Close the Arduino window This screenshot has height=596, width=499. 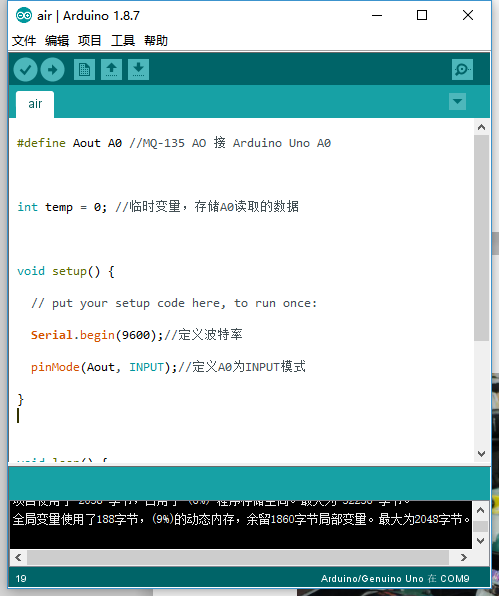point(468,16)
